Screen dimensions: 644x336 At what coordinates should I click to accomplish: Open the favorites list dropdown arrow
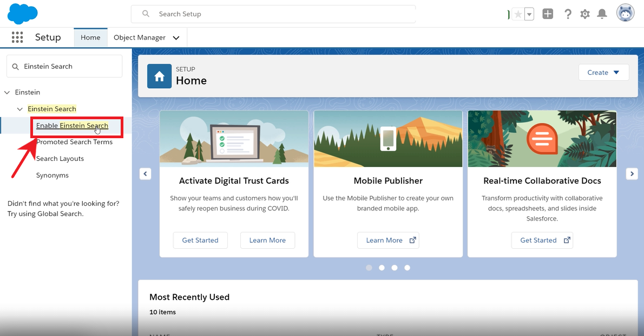[529, 15]
